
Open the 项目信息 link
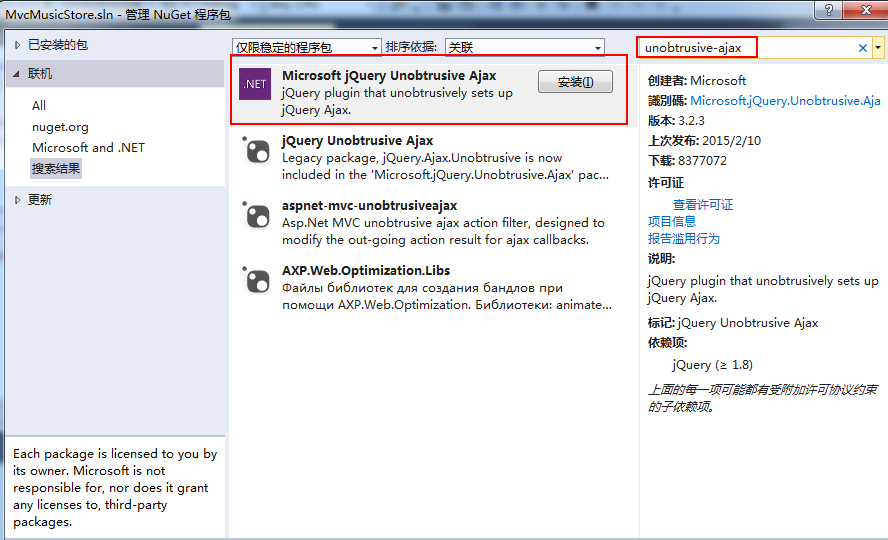tap(672, 221)
